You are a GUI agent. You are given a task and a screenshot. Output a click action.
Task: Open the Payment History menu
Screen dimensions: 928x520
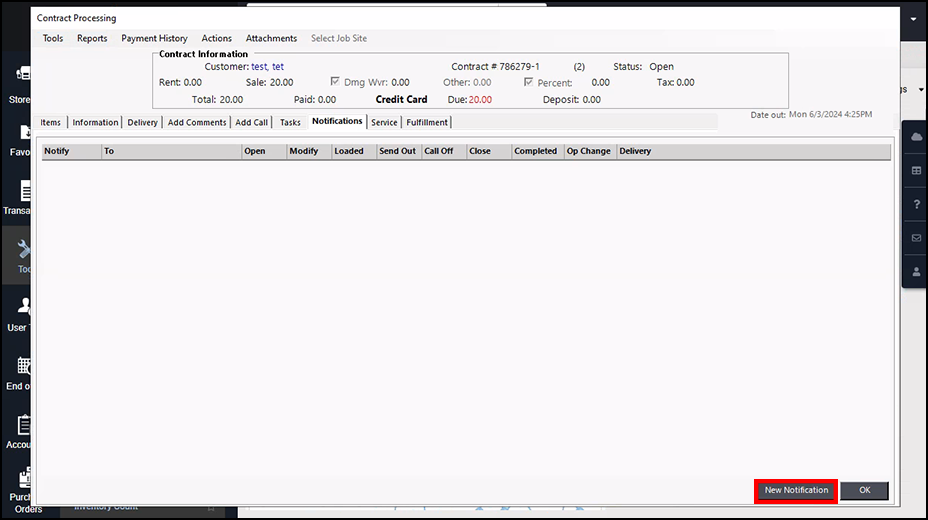click(x=154, y=38)
